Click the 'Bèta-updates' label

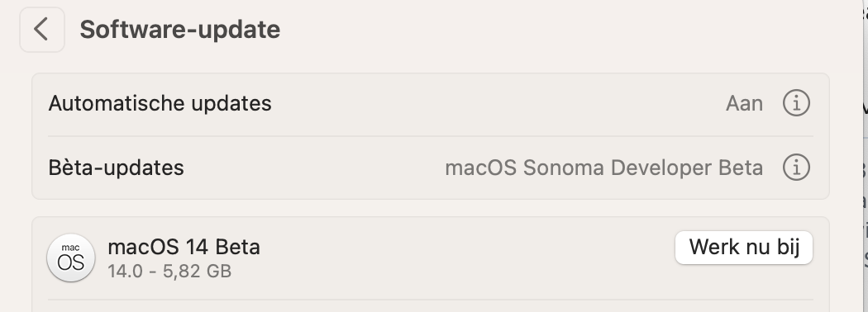coord(117,168)
